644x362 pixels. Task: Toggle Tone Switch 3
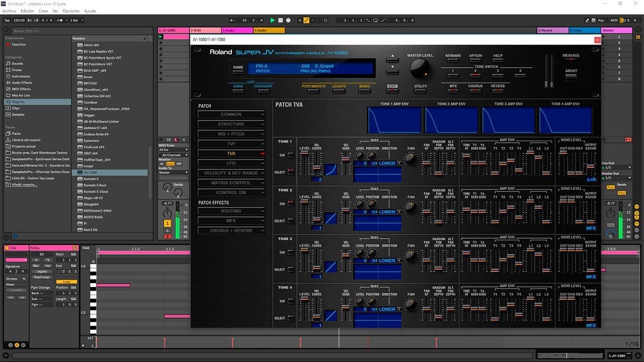[497, 76]
